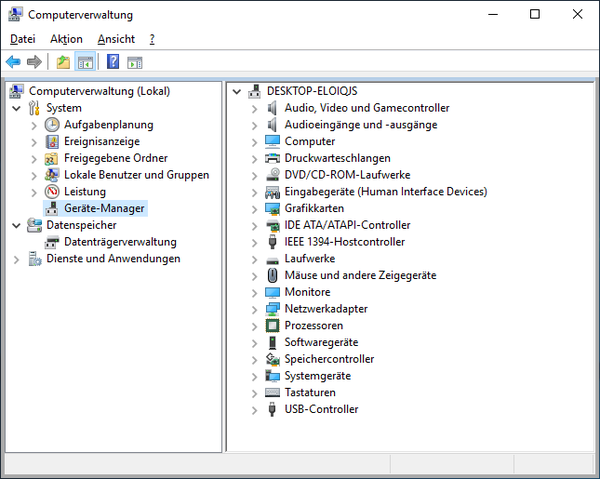Collapse the Datenspeicher node
600x479 pixels.
pos(16,225)
